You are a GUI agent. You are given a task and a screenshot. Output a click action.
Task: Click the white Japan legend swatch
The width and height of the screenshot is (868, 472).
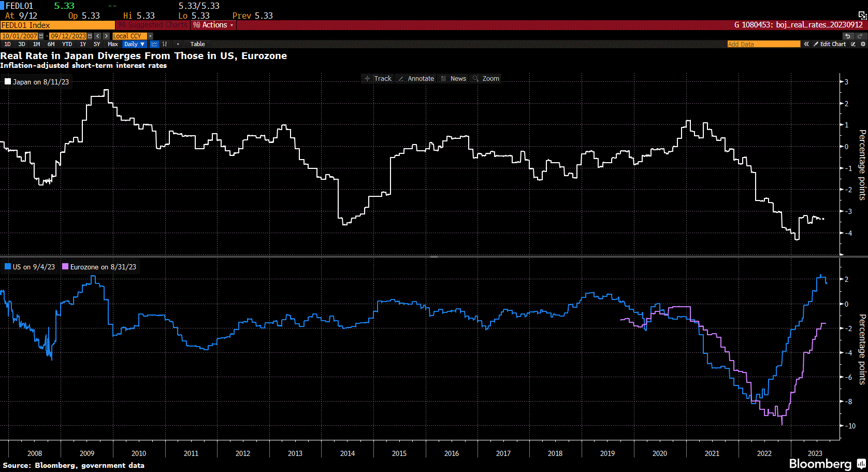tap(7, 81)
